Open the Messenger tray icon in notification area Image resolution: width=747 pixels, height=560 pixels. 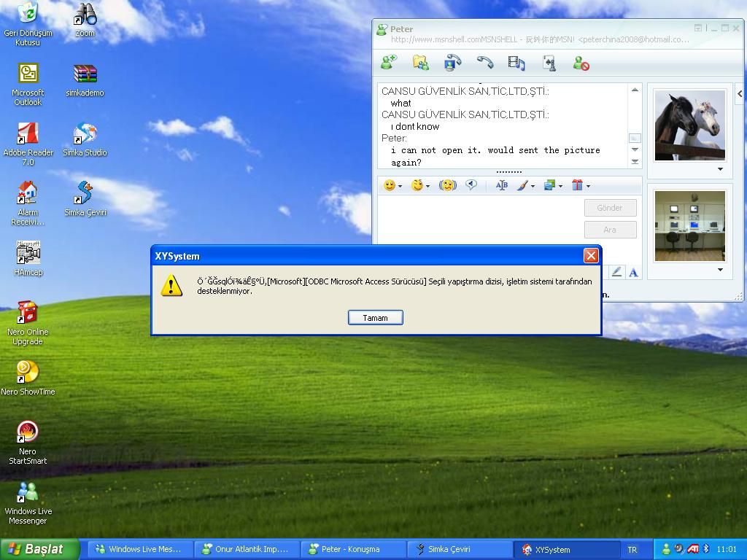point(666,549)
